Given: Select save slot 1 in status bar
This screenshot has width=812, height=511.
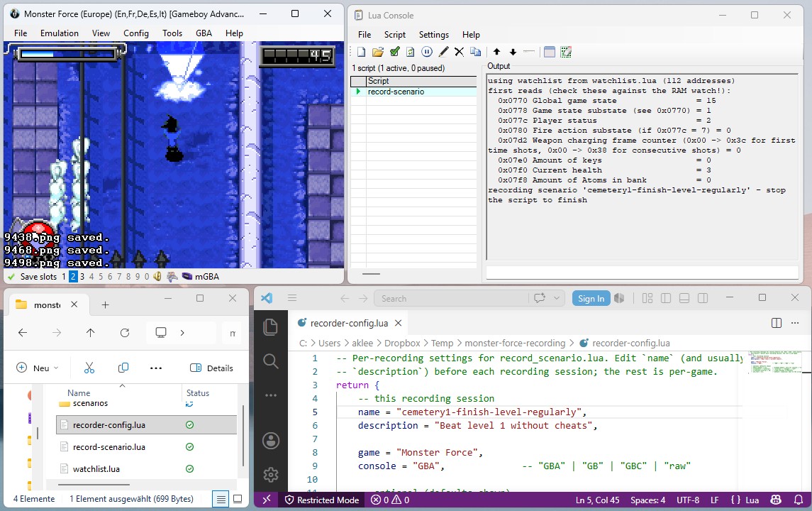Looking at the screenshot, I should click(64, 277).
